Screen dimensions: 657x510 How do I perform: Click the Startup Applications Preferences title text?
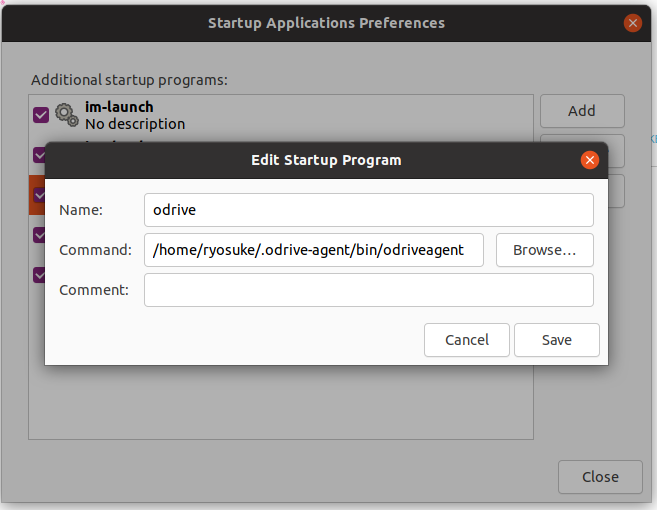tap(326, 23)
